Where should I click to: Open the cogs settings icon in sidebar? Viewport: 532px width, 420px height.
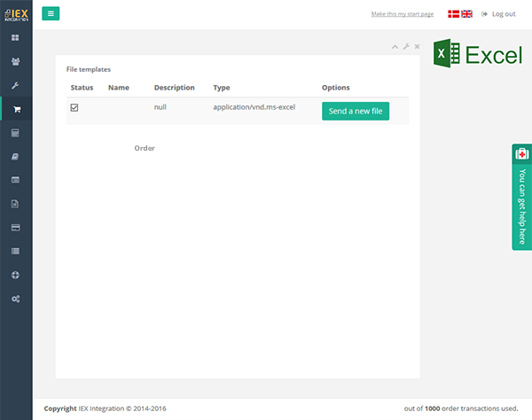click(x=16, y=299)
